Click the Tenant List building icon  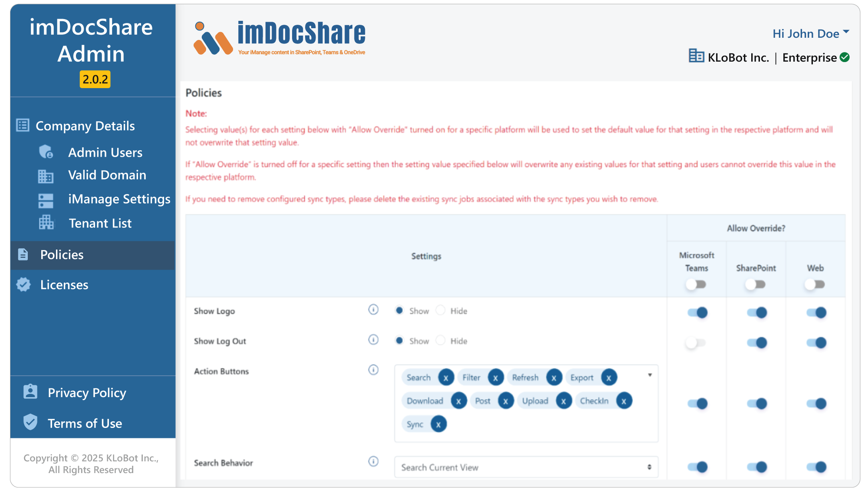(46, 223)
